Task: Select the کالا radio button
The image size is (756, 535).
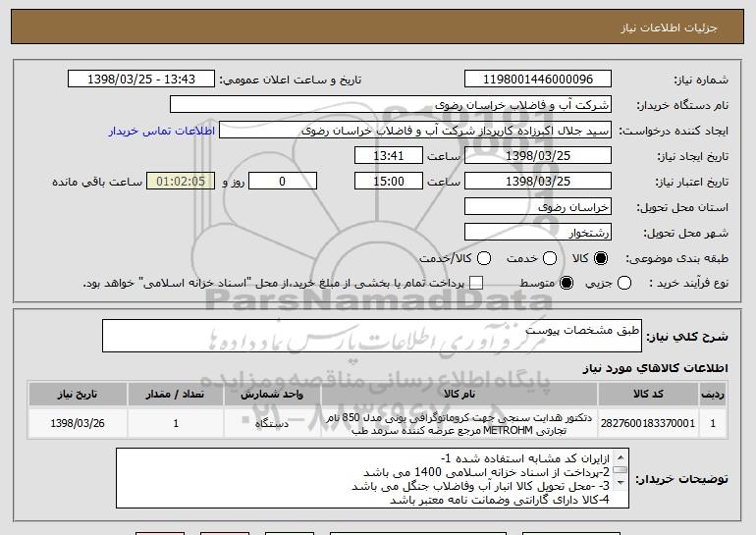Action: click(601, 258)
